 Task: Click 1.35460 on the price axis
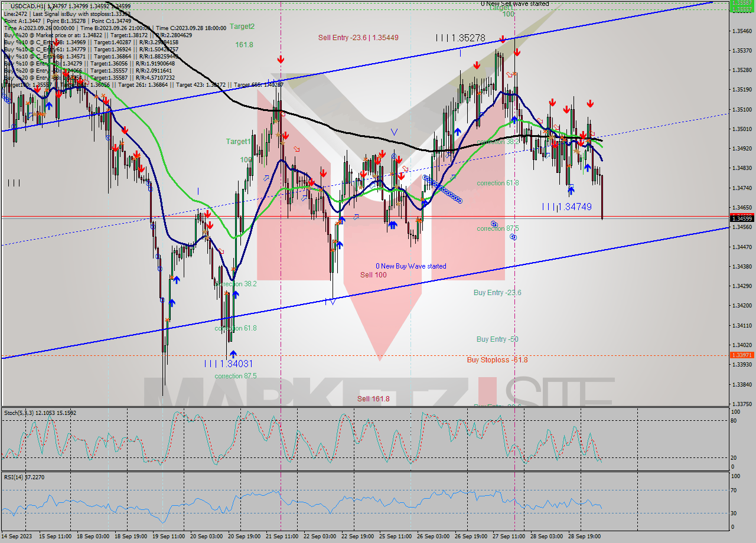[742, 31]
